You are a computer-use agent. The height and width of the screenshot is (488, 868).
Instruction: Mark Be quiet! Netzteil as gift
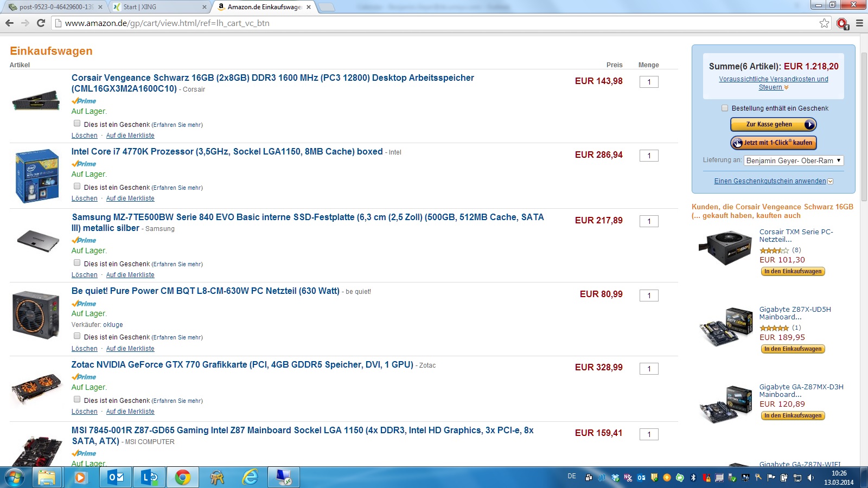(77, 336)
